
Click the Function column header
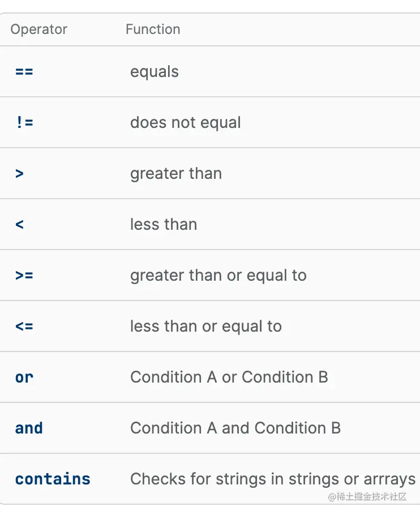(153, 29)
